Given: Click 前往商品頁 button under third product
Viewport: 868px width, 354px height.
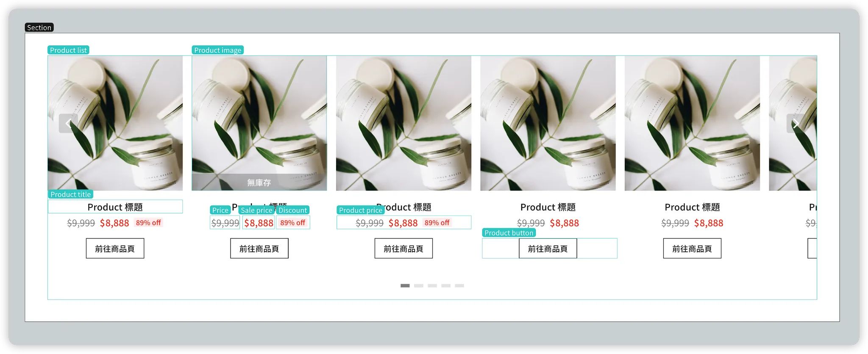Looking at the screenshot, I should pyautogui.click(x=403, y=249).
